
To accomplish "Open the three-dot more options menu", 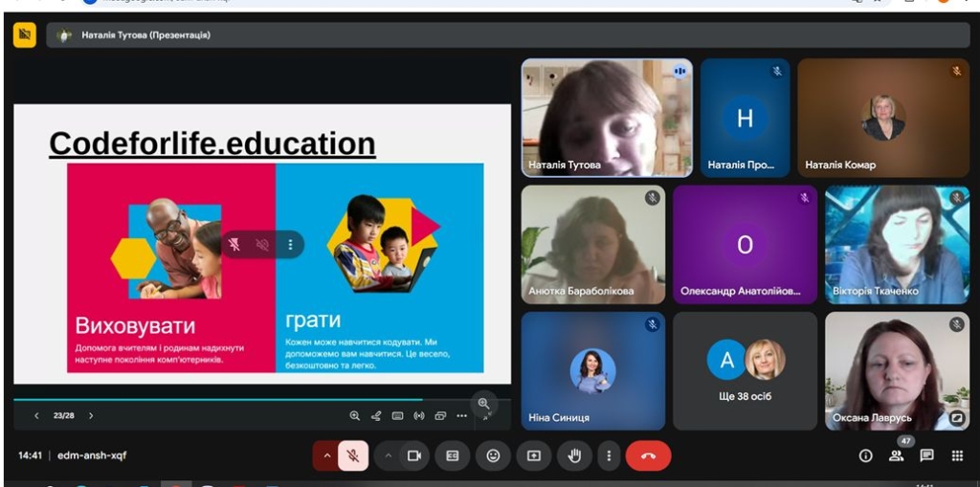I will 609,455.
